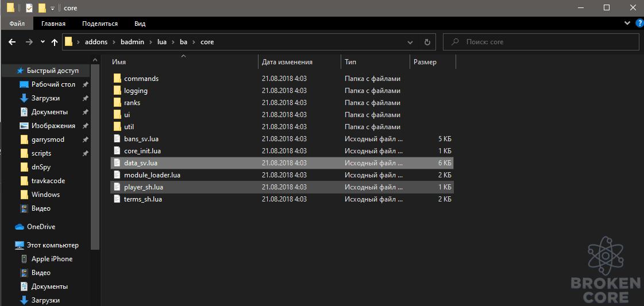Open scripts folder in sidebar

point(35,153)
